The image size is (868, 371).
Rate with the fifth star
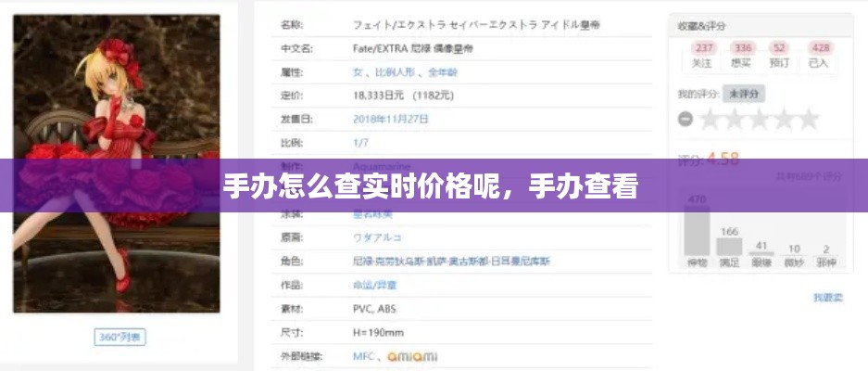pos(809,120)
